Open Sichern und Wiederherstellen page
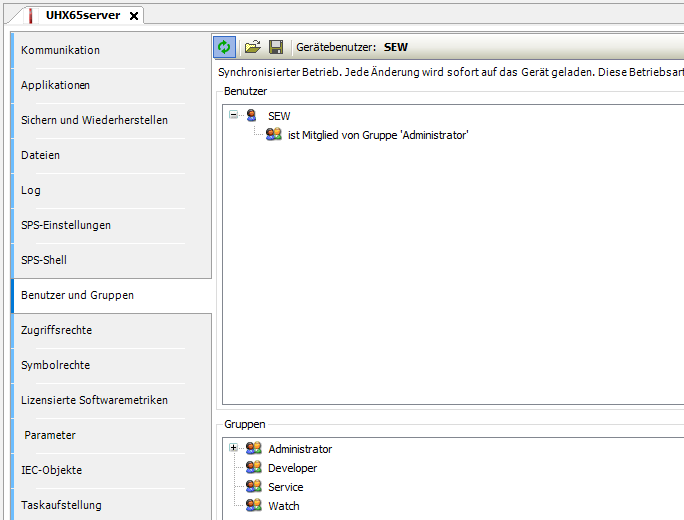 94,120
